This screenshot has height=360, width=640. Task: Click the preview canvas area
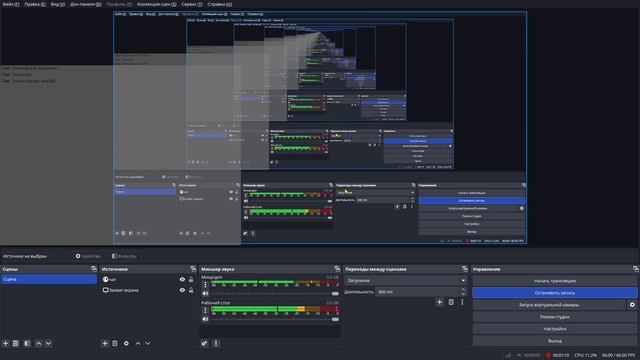click(320, 128)
